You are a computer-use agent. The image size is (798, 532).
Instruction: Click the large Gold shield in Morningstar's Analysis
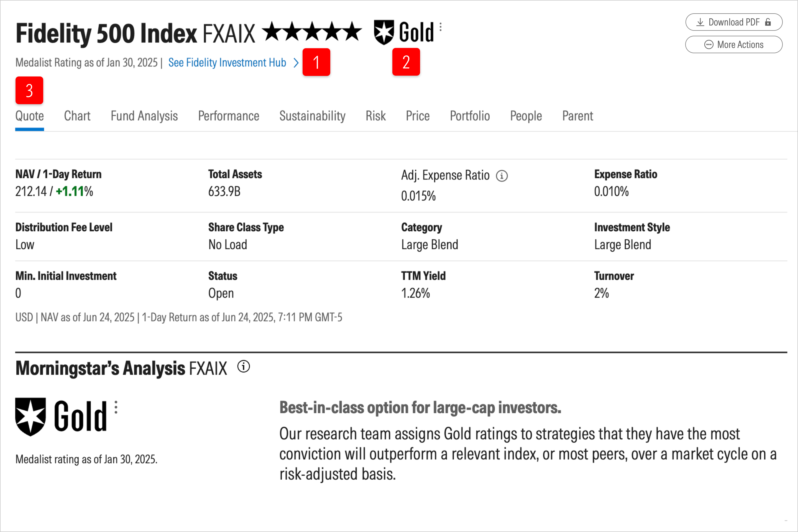30,417
